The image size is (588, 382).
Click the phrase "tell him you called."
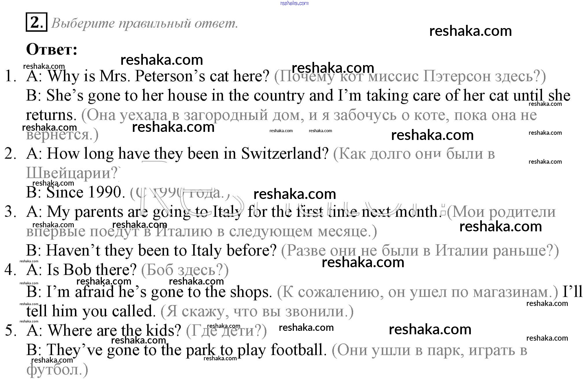point(91,311)
